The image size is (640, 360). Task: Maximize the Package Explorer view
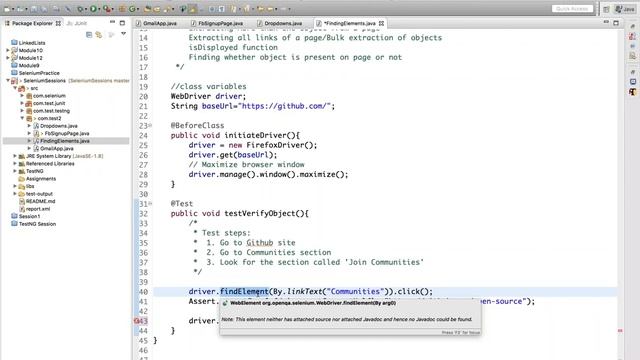(122, 23)
